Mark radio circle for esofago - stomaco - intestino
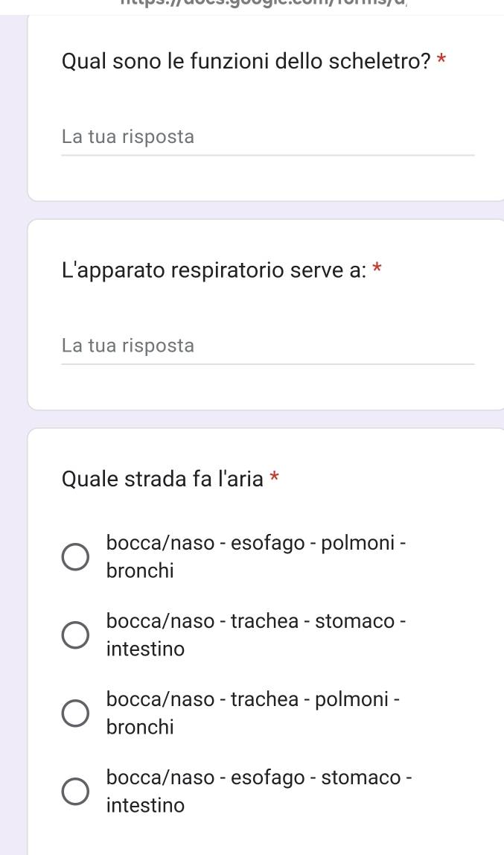This screenshot has height=855, width=504. 74,791
